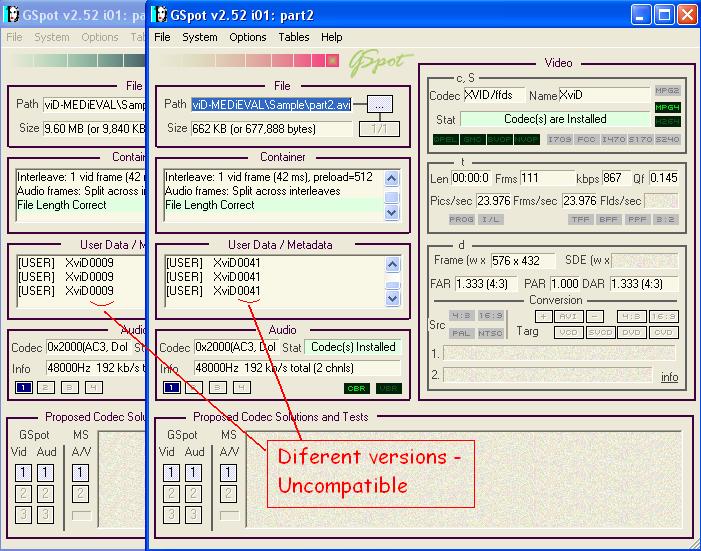Select audio stream 3 in the part2 window

(217, 387)
